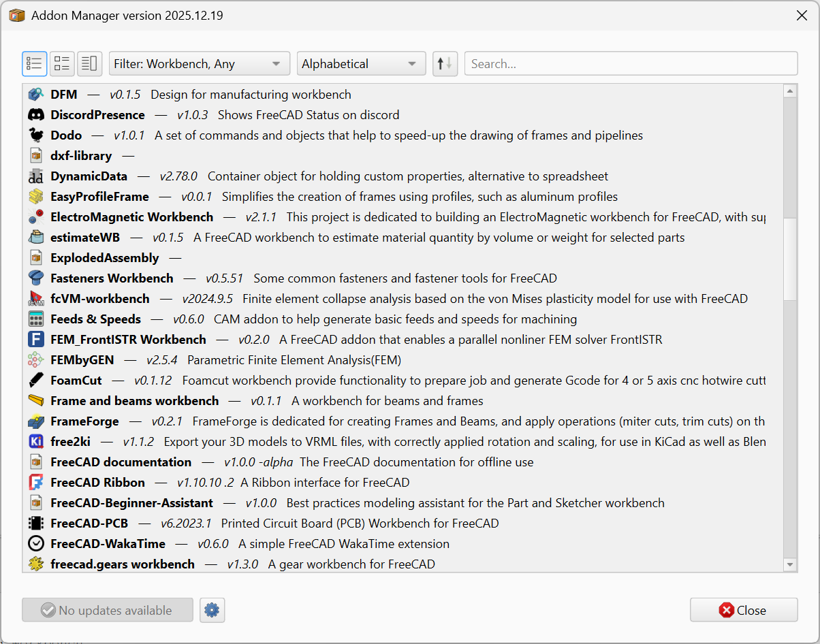This screenshot has width=820, height=644.
Task: Open the Filter: Workbench, Any dropdown
Action: click(200, 64)
